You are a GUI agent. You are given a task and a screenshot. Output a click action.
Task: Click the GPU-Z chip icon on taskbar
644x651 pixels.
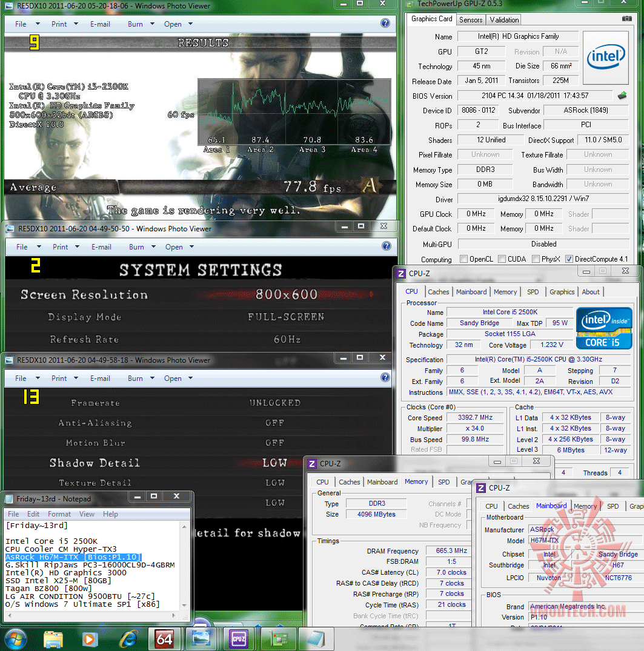click(x=278, y=639)
